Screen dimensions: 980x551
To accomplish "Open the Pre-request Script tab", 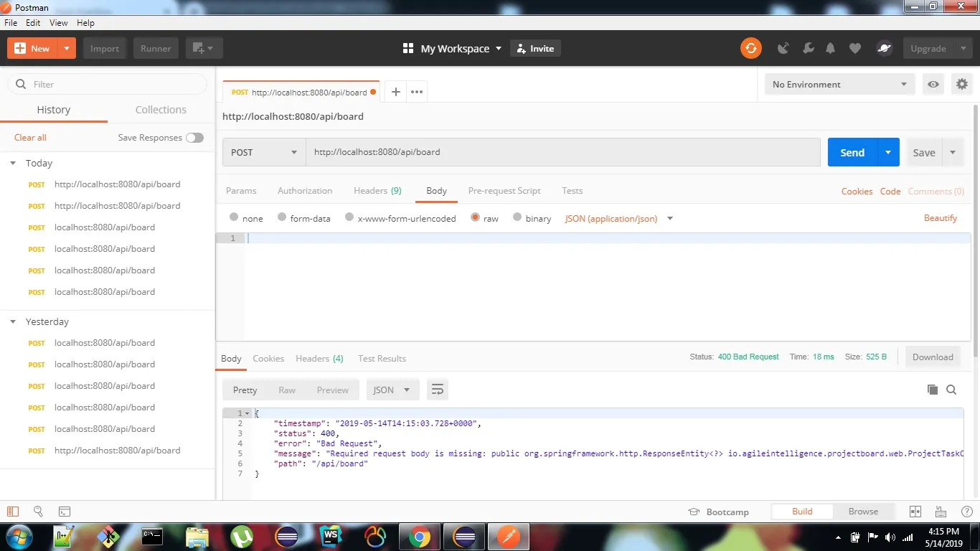I will (x=504, y=191).
